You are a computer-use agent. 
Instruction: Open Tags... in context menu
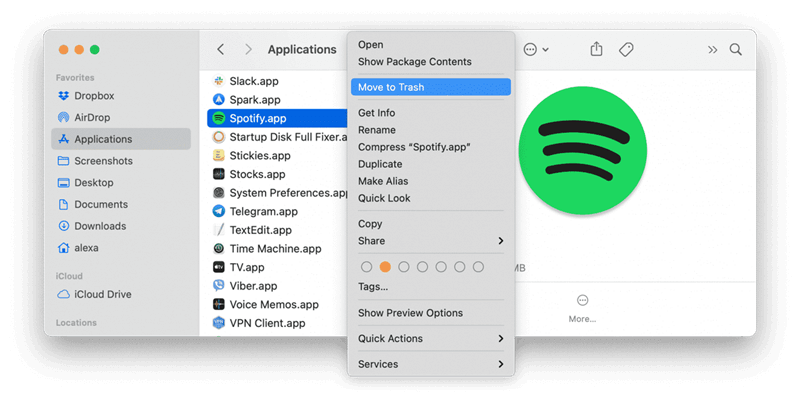431,287
